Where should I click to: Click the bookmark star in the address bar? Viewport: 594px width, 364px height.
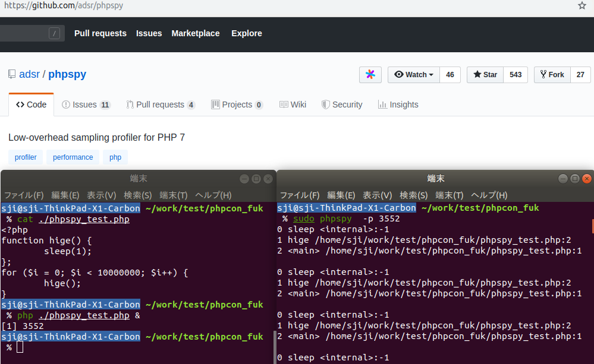click(581, 5)
